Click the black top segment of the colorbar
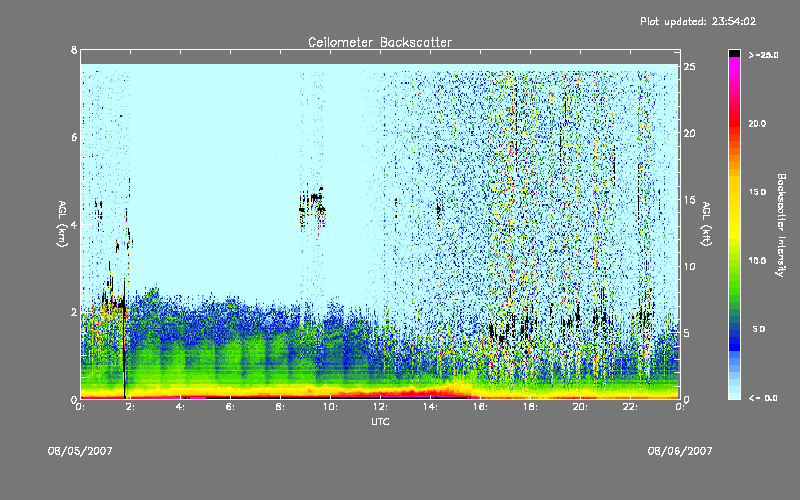 click(734, 53)
